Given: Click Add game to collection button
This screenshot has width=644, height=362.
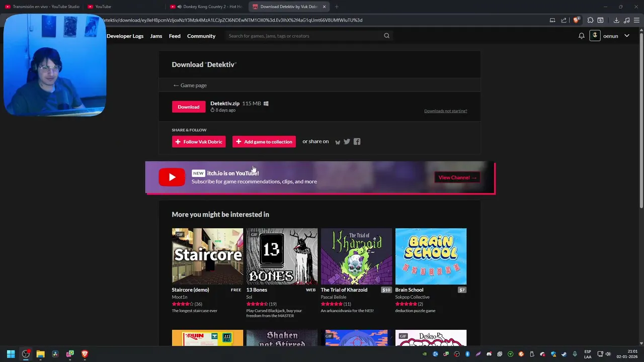Looking at the screenshot, I should [x=264, y=142].
